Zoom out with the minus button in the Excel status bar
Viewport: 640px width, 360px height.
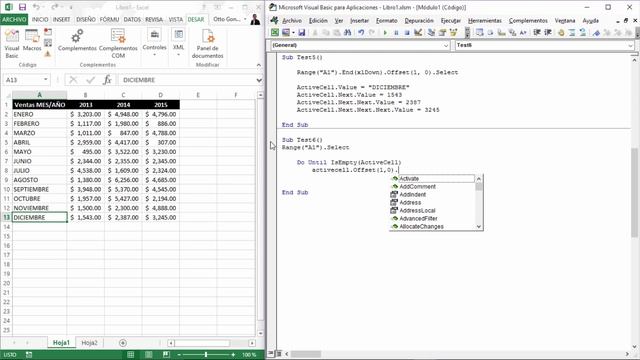click(179, 355)
